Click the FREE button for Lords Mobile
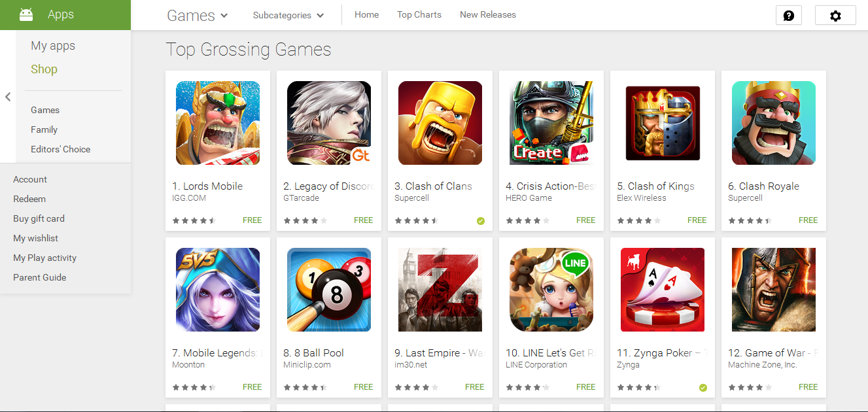 coord(252,220)
